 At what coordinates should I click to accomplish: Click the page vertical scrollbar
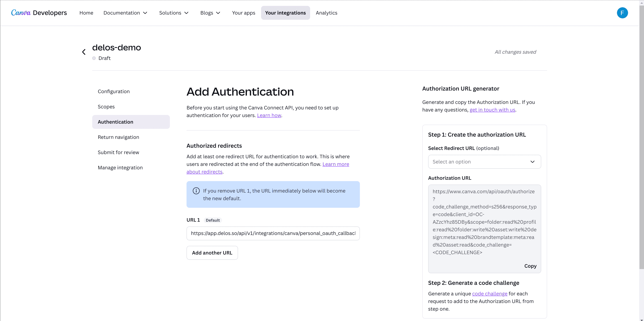642,137
